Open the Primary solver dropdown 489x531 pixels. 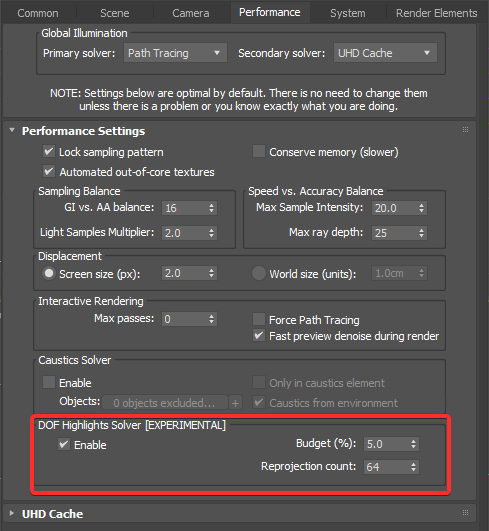[x=175, y=53]
